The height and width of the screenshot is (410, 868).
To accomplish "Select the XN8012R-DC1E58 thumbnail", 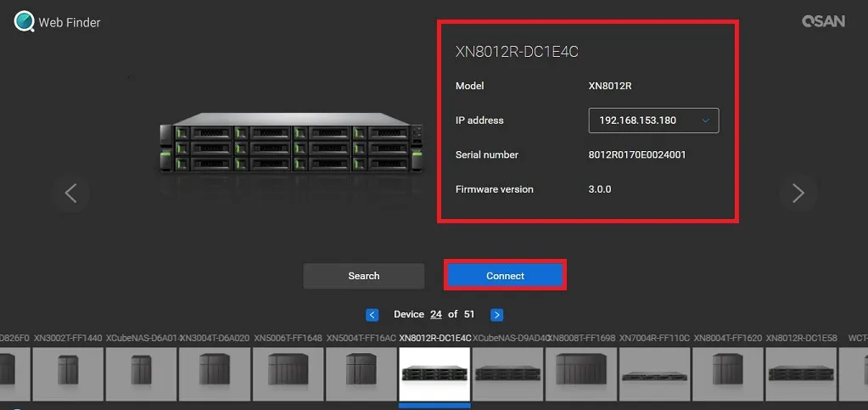I will (800, 374).
